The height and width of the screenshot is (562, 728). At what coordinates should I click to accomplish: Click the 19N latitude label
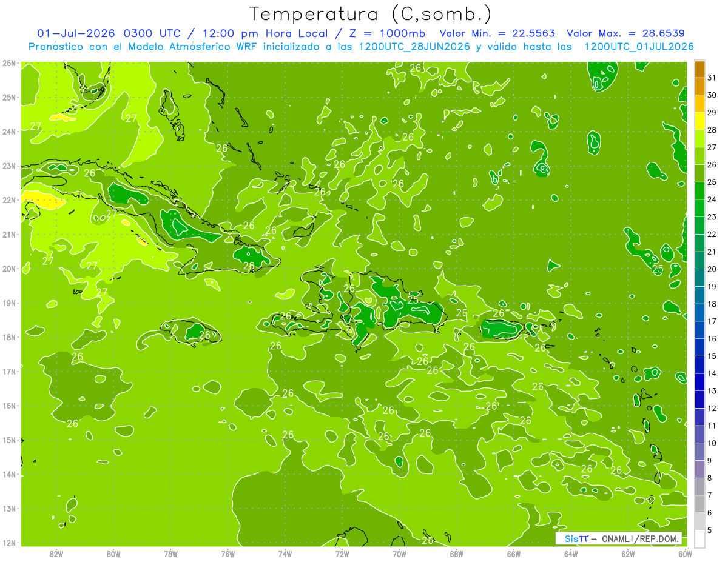(9, 303)
